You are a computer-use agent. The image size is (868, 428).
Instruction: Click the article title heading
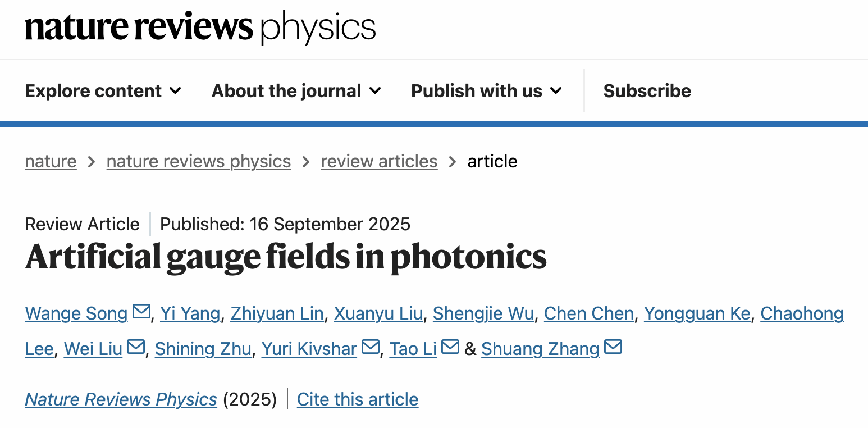click(x=286, y=257)
